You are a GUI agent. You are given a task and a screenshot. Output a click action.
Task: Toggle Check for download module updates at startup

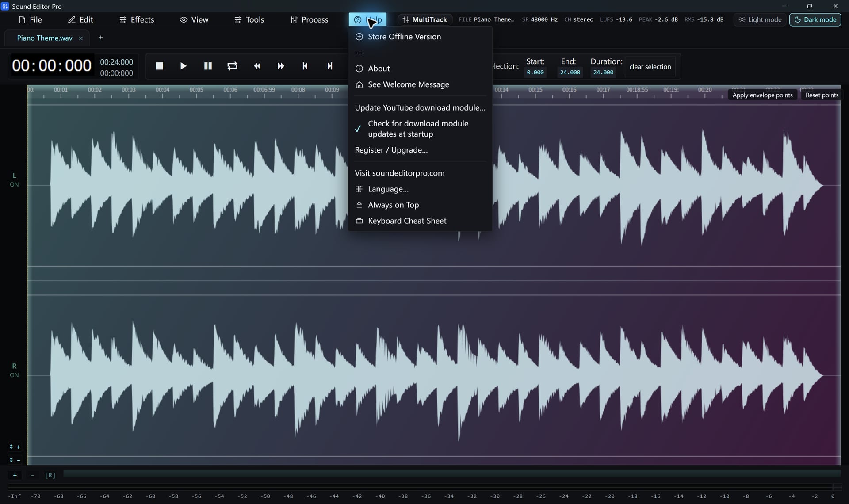pos(420,129)
